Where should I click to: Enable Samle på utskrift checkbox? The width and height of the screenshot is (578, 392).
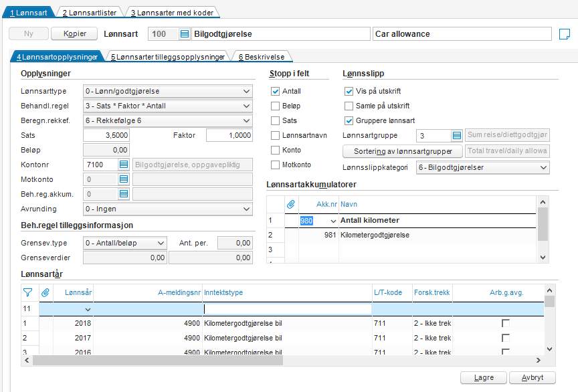pos(349,106)
